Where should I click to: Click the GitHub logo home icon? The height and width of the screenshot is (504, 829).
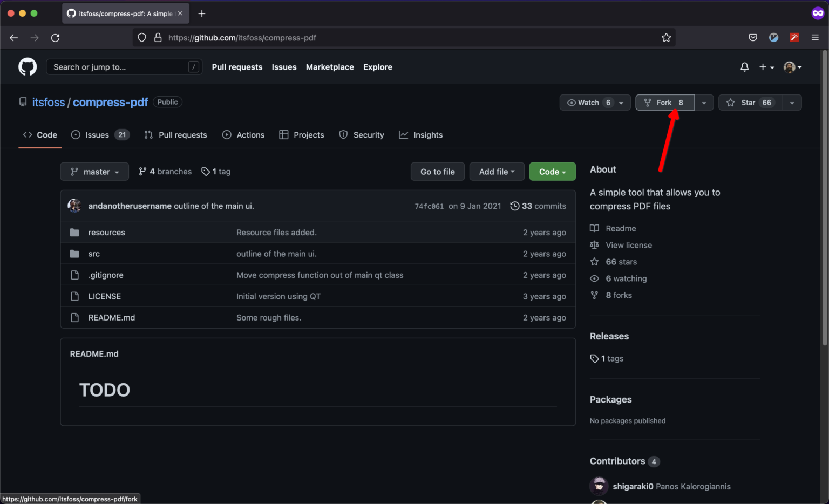(28, 67)
